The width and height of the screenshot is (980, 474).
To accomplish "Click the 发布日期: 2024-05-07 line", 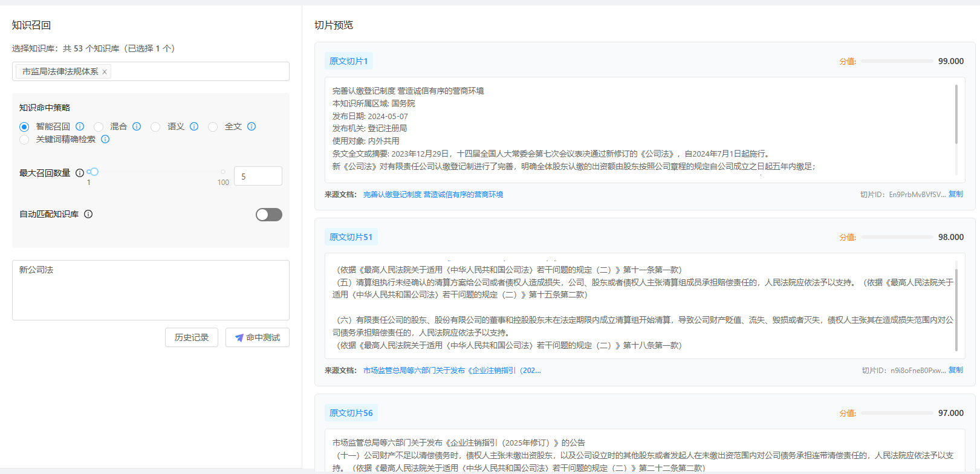I will coord(370,116).
